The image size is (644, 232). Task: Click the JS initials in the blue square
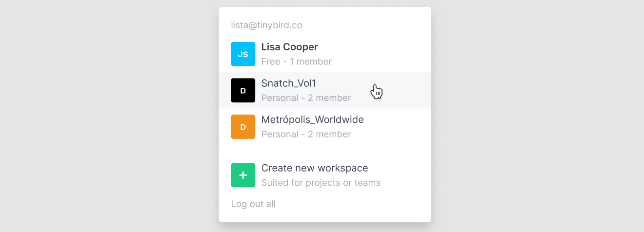point(243,55)
